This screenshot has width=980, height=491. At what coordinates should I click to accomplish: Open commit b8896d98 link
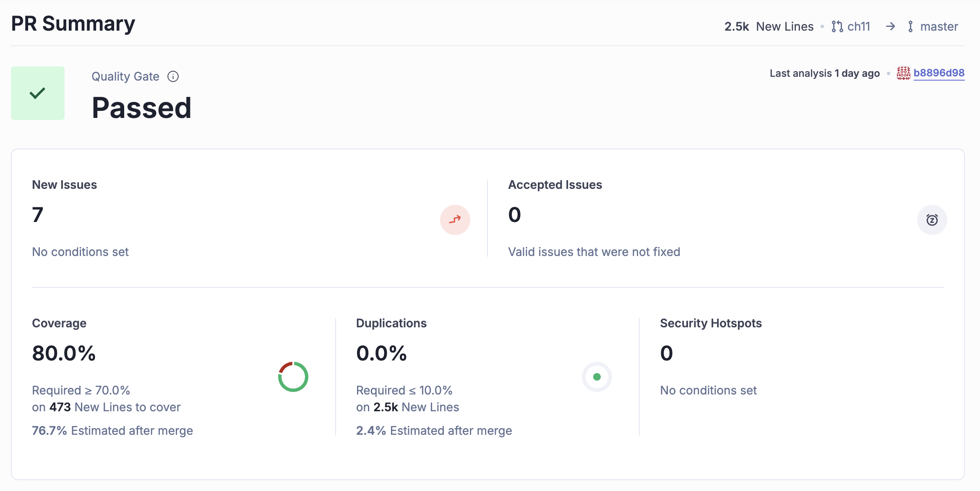coord(939,73)
